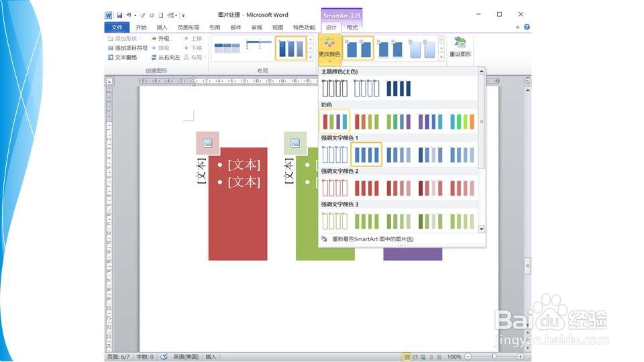Pick dark blue fill swatch under 主题颜色
The height and width of the screenshot is (362, 644).
[x=398, y=88]
